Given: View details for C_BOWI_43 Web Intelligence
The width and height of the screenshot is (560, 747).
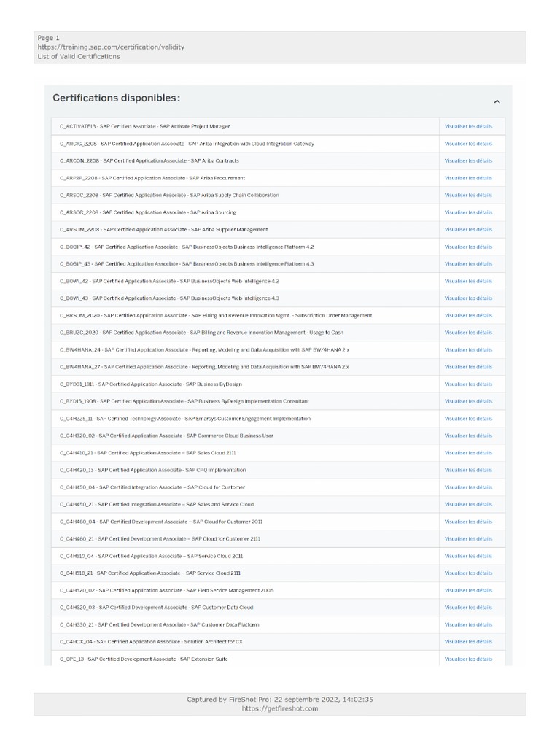Looking at the screenshot, I should pos(468,298).
